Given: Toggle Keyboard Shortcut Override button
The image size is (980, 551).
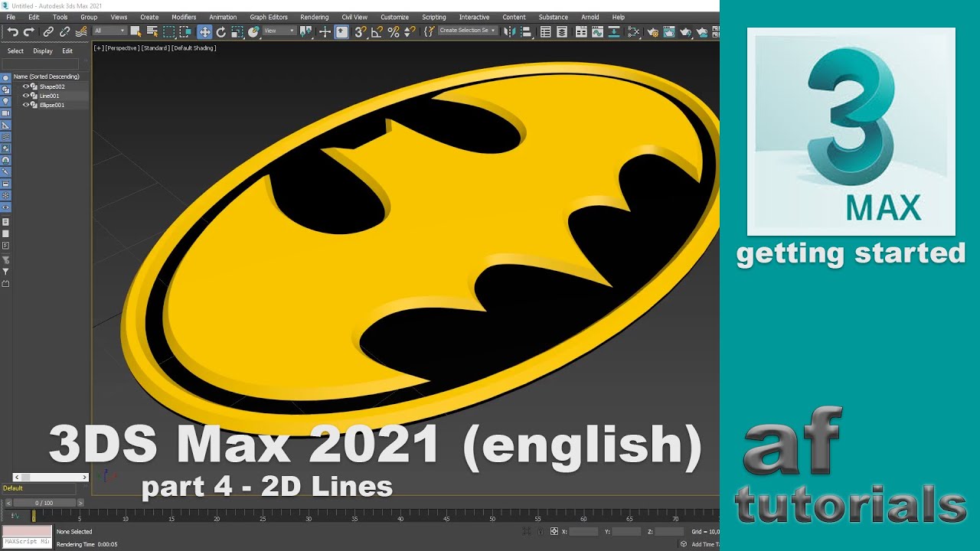Looking at the screenshot, I should click(x=341, y=31).
